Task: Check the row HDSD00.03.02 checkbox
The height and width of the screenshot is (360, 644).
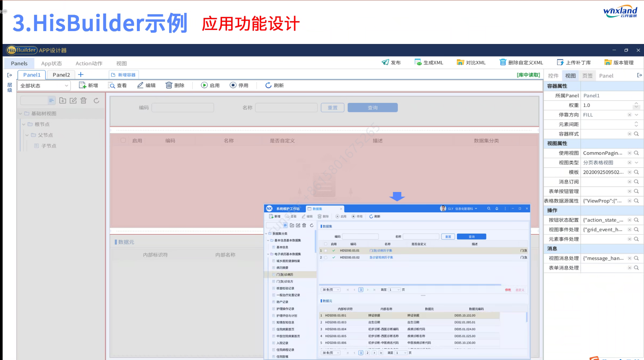Action: pos(326,257)
